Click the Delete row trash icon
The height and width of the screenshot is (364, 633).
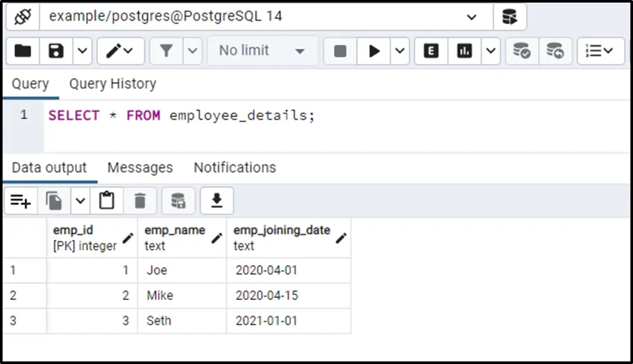pos(140,202)
